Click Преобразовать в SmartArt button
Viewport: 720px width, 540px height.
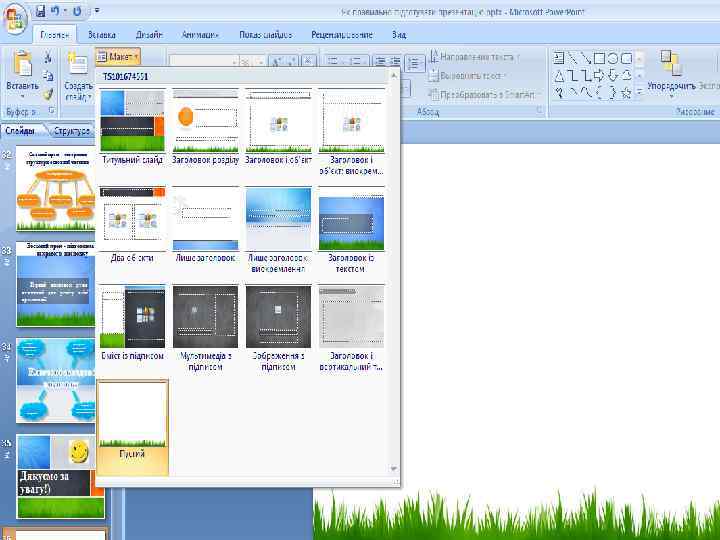pos(482,95)
